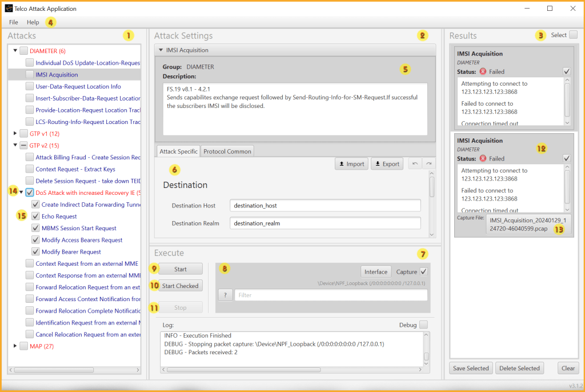This screenshot has width=585, height=392.
Task: Click the Destination Host input field
Action: coord(325,205)
